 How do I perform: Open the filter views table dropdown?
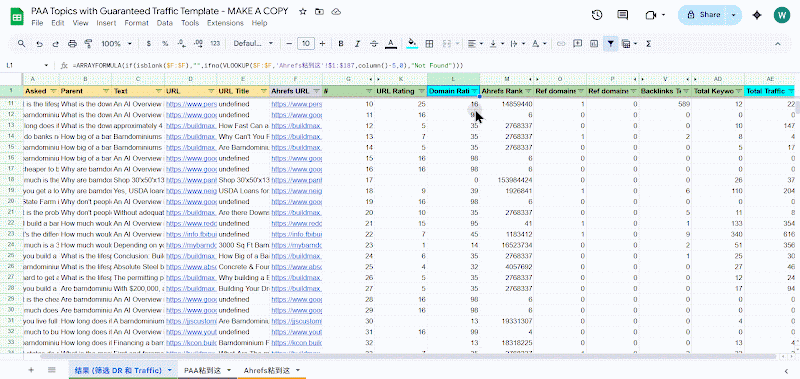point(629,44)
